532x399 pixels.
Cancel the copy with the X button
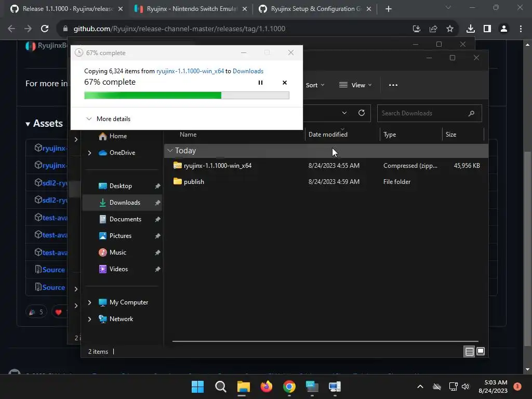(x=285, y=83)
